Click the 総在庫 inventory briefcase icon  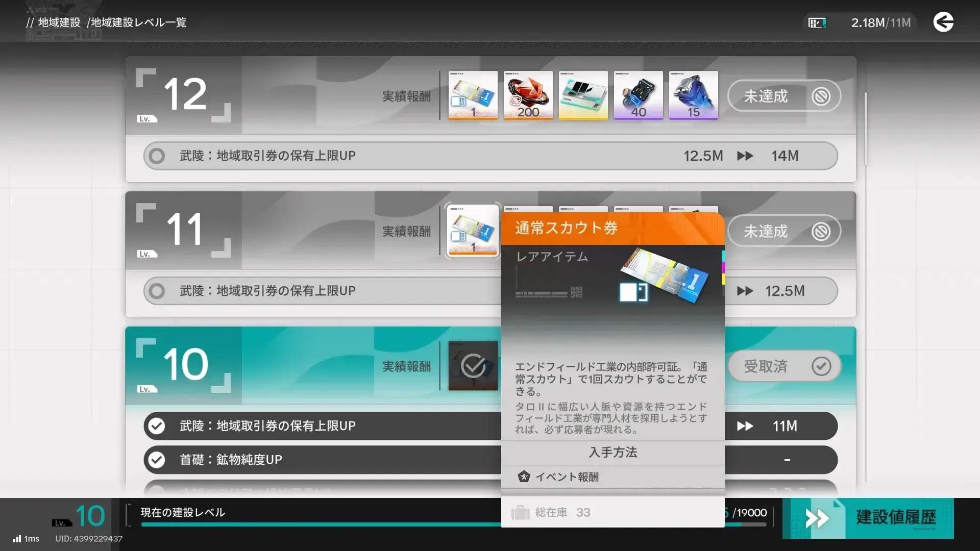point(521,512)
